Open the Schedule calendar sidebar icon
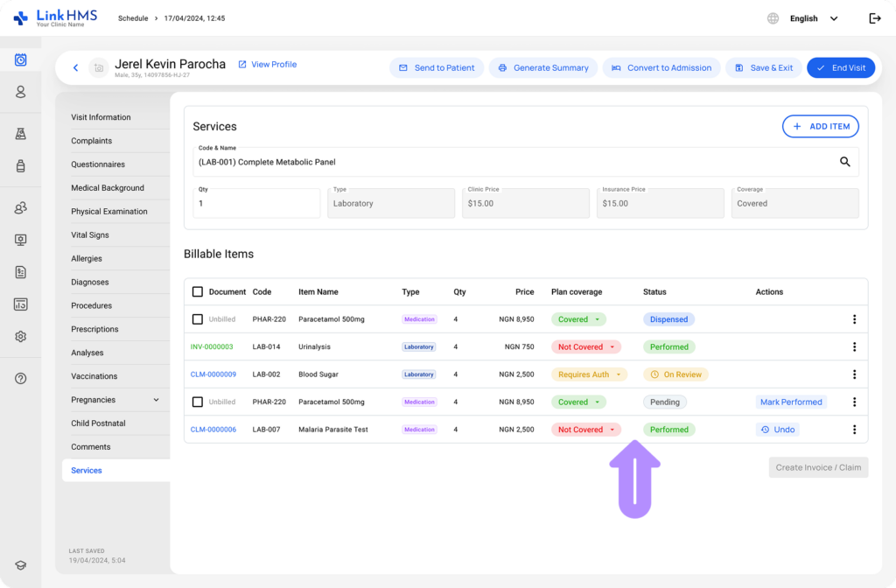 [x=21, y=59]
